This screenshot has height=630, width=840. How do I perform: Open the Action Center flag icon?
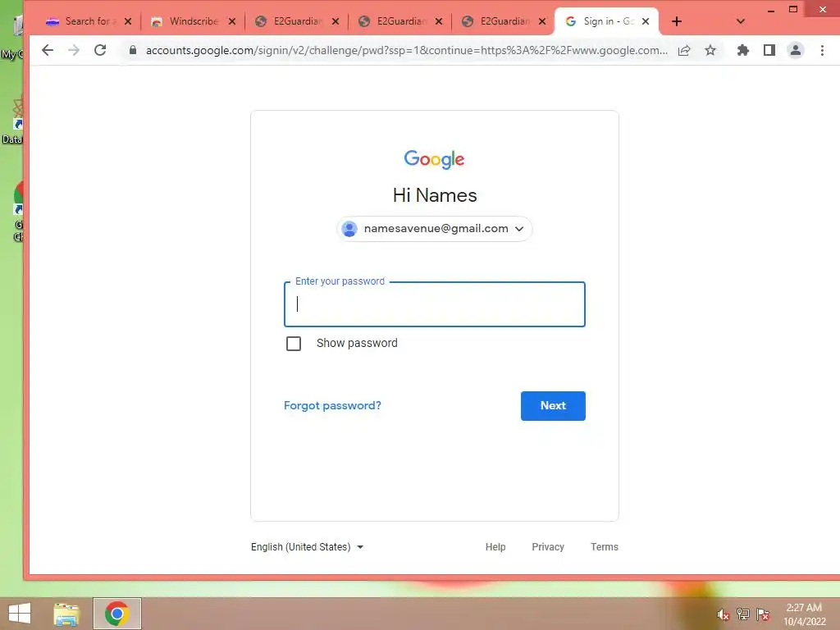click(763, 614)
